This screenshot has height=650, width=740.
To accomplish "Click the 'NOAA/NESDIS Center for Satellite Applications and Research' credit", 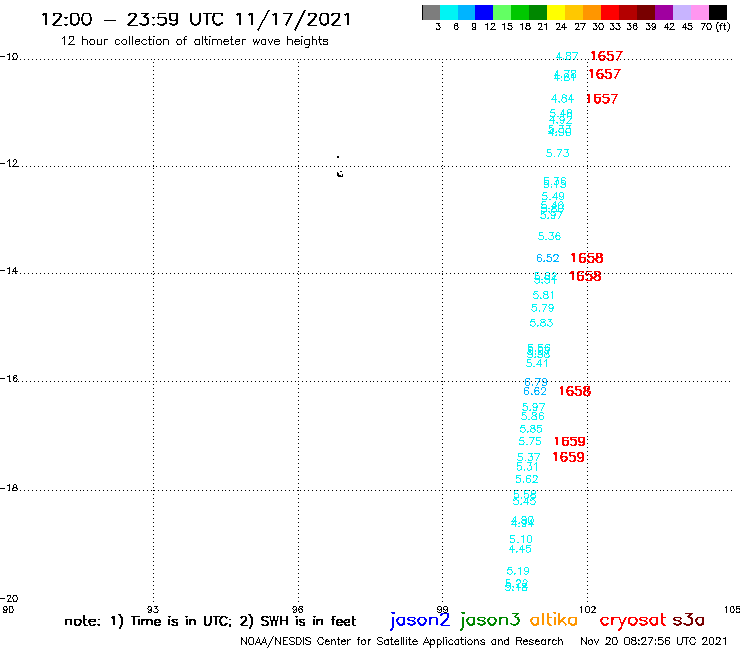I will pyautogui.click(x=402, y=641).
